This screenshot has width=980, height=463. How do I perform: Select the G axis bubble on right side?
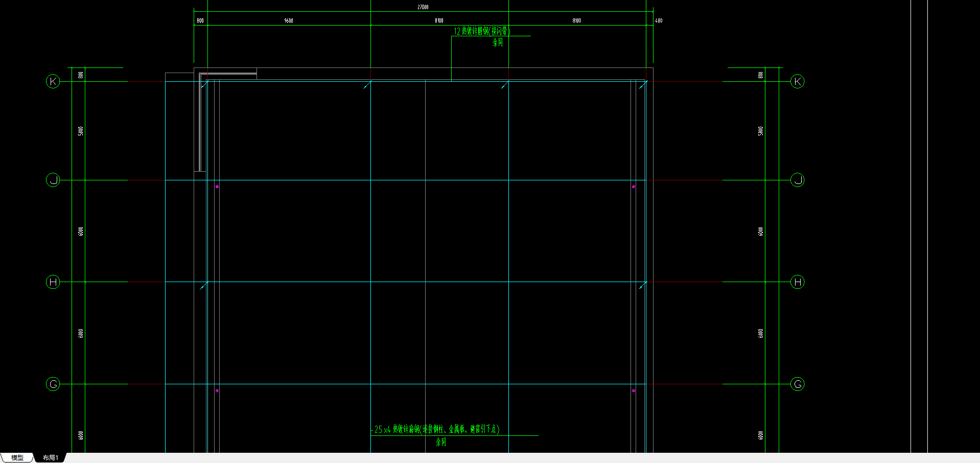798,384
